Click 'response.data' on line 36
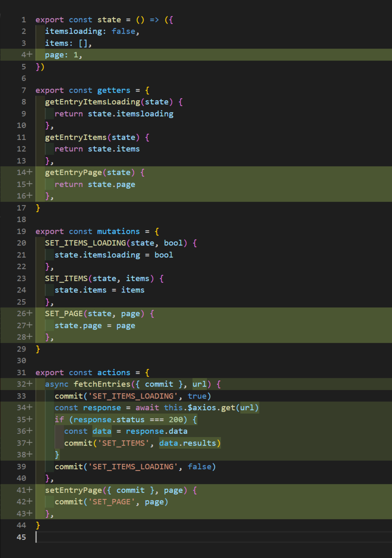This screenshot has height=558, width=392. coord(157,432)
